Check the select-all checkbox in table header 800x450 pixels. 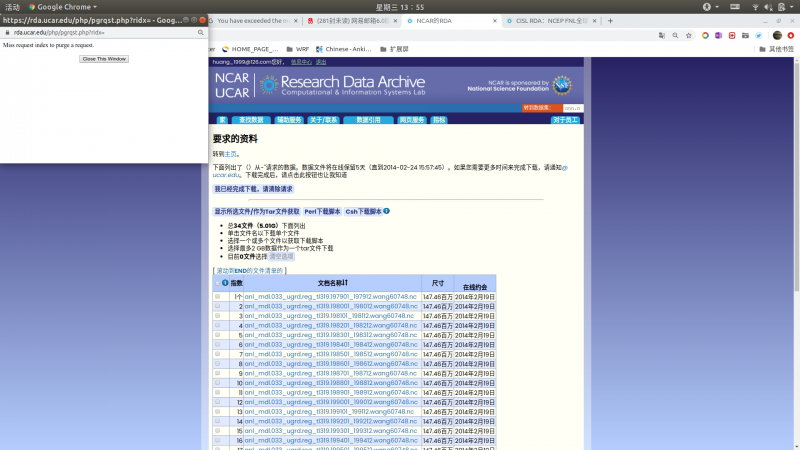(217, 283)
